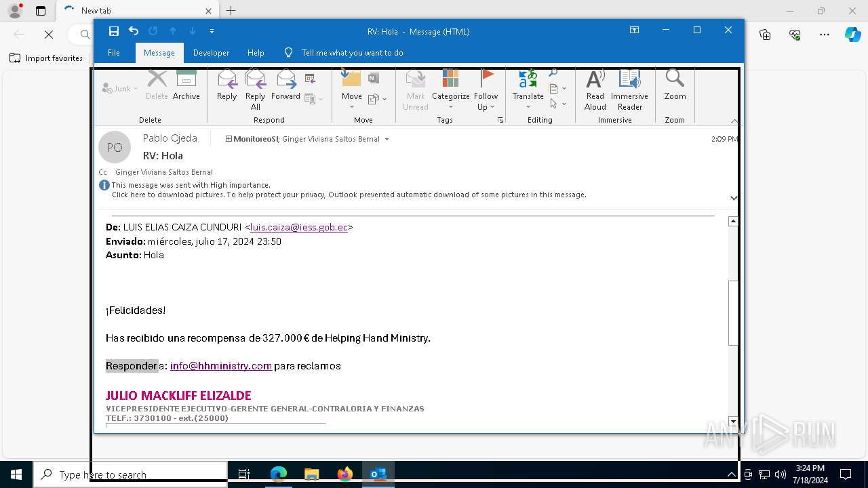868x488 pixels.
Task: Open info@hhministry.com link
Action: (221, 366)
